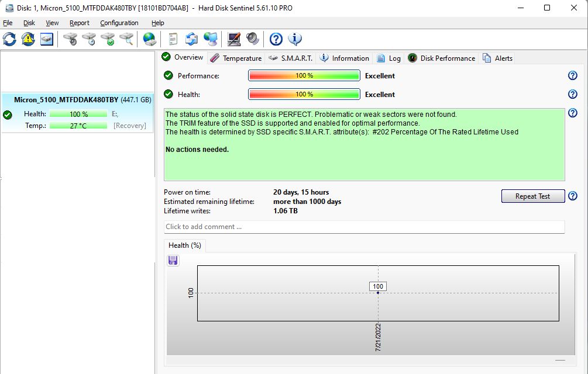Click the yellow warning refresh toolbar icon

pos(28,39)
